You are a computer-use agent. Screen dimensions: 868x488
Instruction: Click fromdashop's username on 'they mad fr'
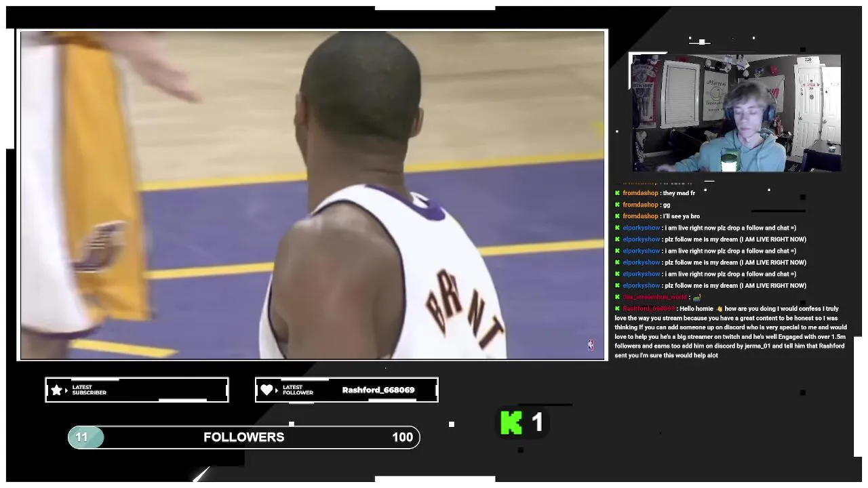coord(640,193)
